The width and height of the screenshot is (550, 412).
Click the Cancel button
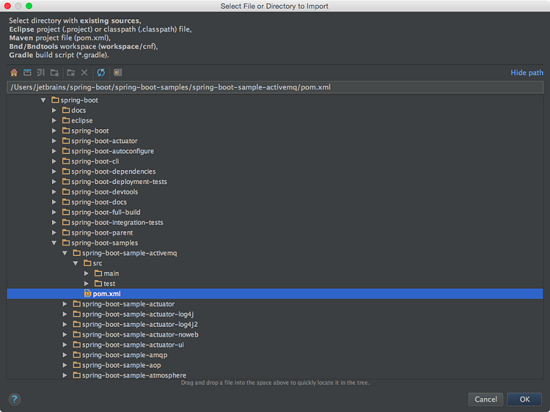pyautogui.click(x=485, y=399)
